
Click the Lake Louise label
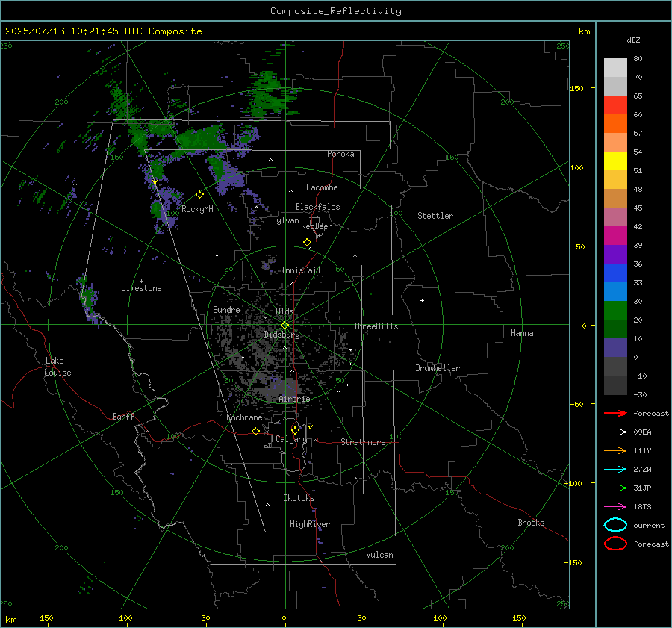pyautogui.click(x=57, y=367)
